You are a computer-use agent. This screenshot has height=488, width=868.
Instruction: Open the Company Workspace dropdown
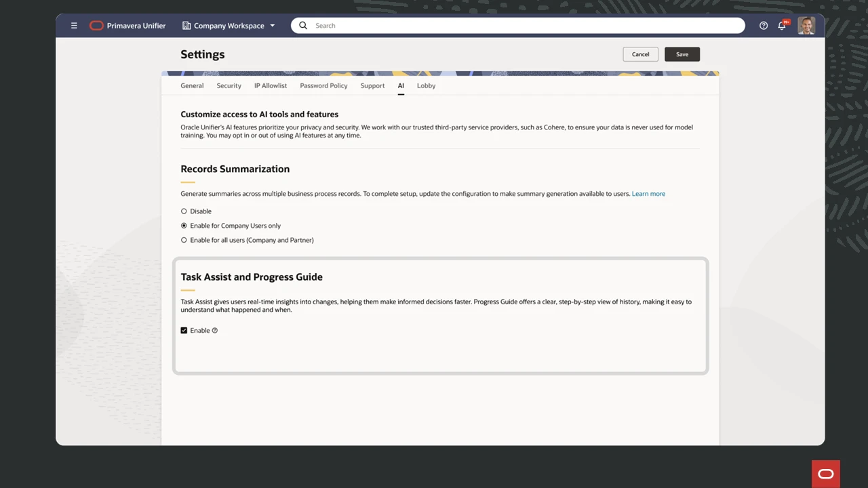coord(272,25)
